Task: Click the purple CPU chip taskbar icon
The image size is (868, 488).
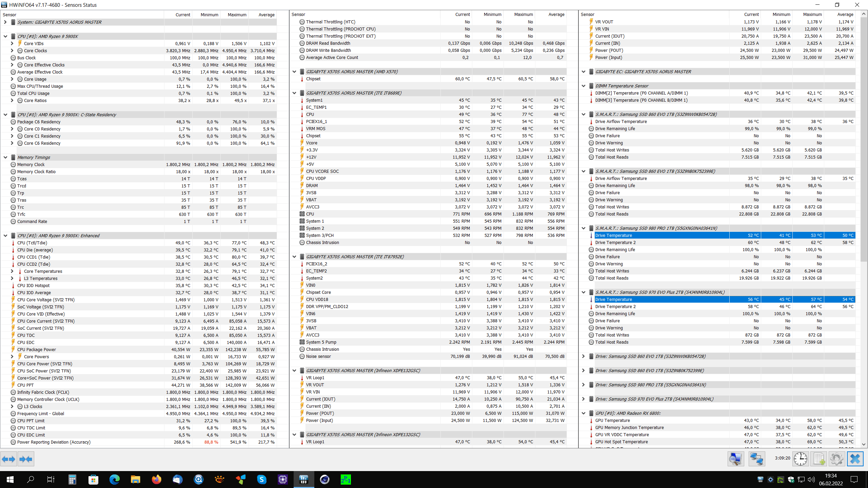Action: pos(282,480)
